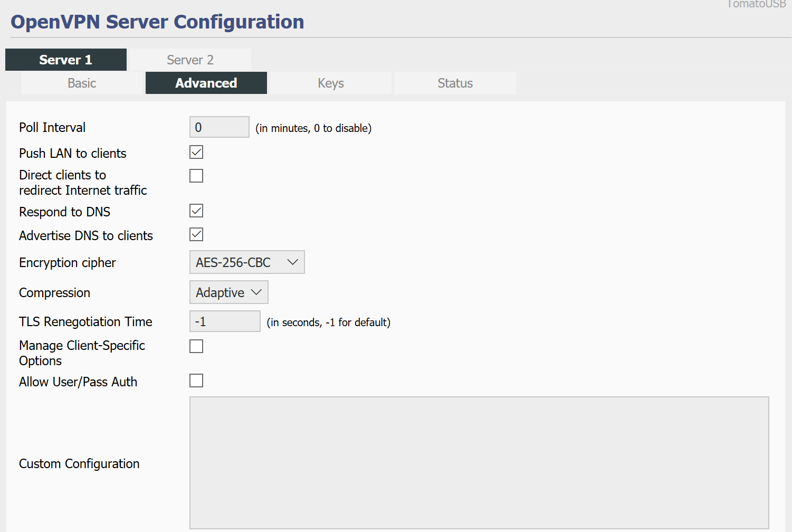
Task: Enable Manage Client-Specific Options
Action: [x=196, y=346]
